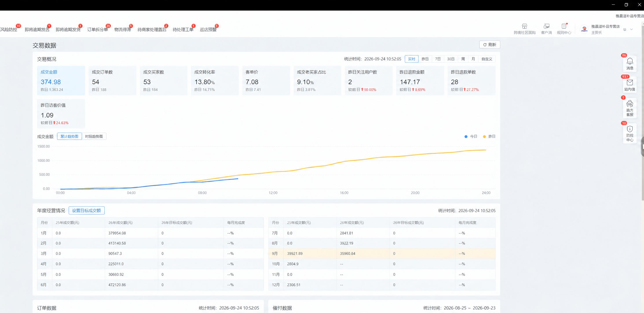Choose the 月 range
Screen dimensions: 644x313
[x=473, y=59]
